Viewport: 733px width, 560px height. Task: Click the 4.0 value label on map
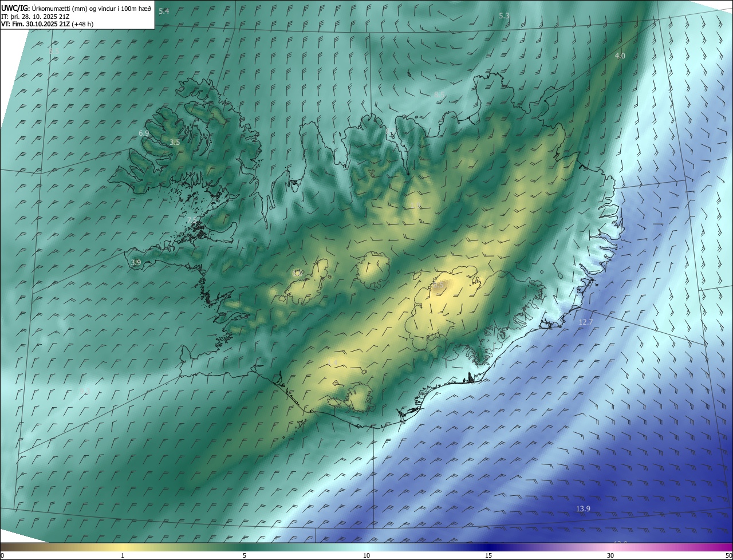pyautogui.click(x=620, y=56)
